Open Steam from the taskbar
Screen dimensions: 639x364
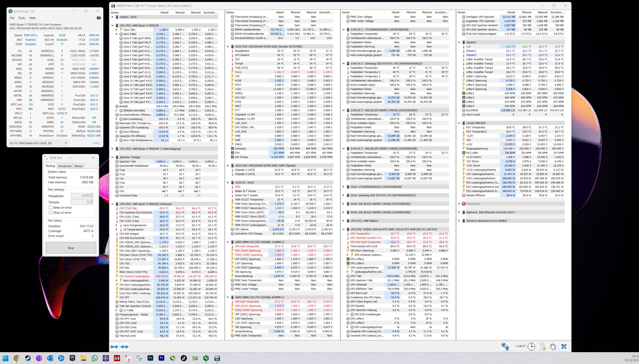(28, 358)
